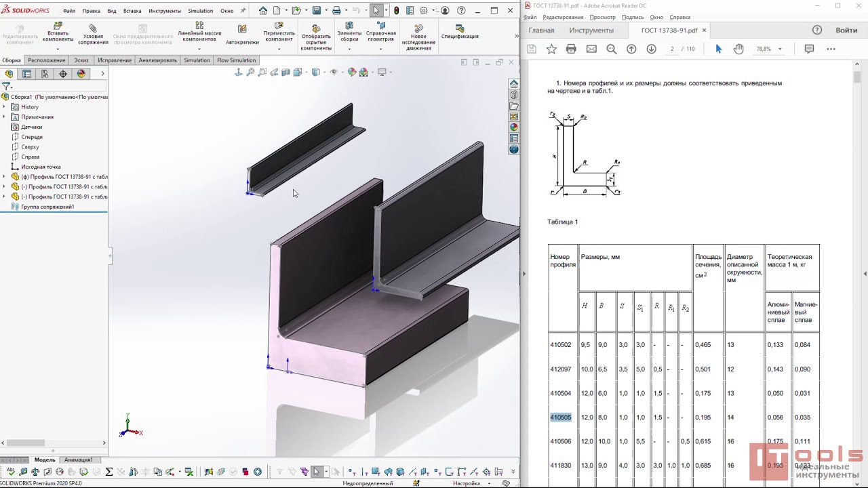Open Appearances sphere icon in task pane
This screenshot has height=488, width=868.
coord(514,127)
